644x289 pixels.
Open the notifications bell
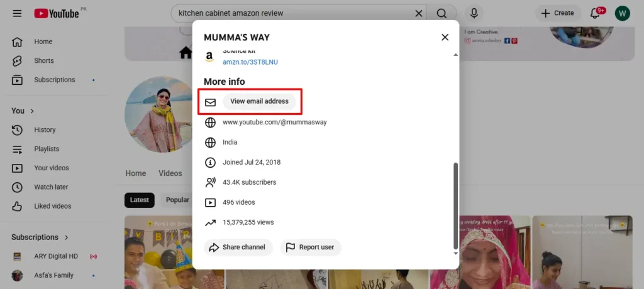point(595,13)
